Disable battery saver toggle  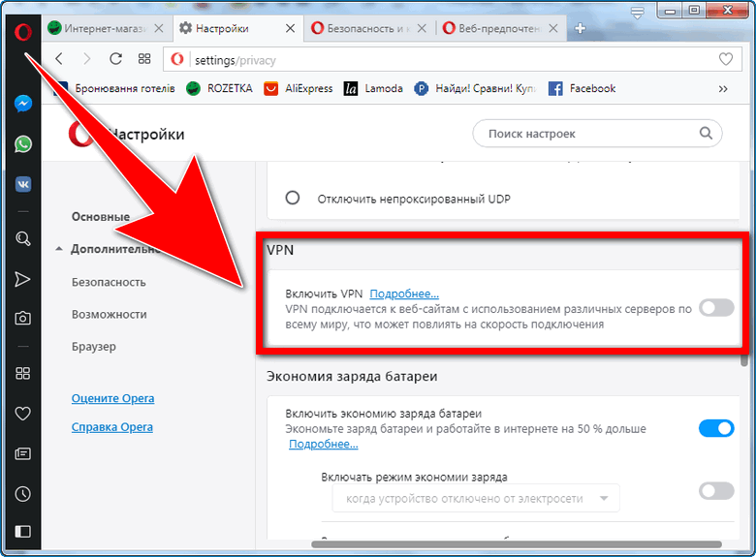[716, 428]
